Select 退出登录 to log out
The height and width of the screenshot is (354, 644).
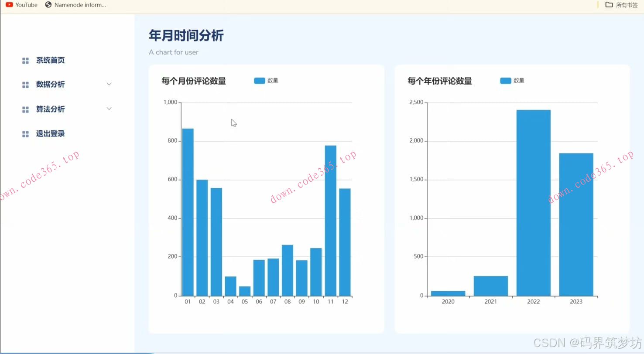point(50,134)
